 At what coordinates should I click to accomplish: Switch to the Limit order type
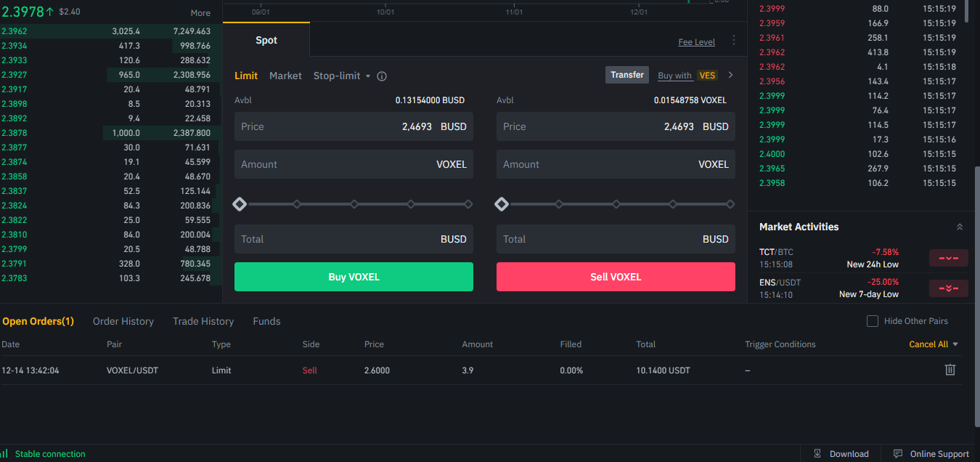point(246,76)
